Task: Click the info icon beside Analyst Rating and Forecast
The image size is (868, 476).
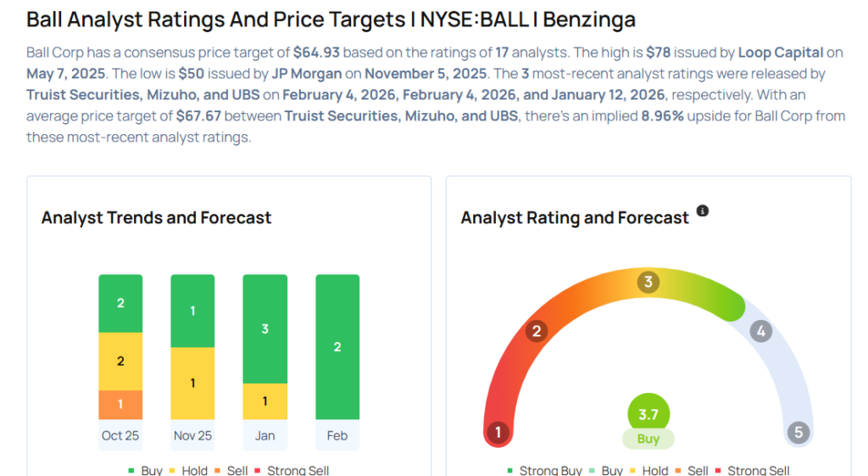Action: (x=702, y=210)
